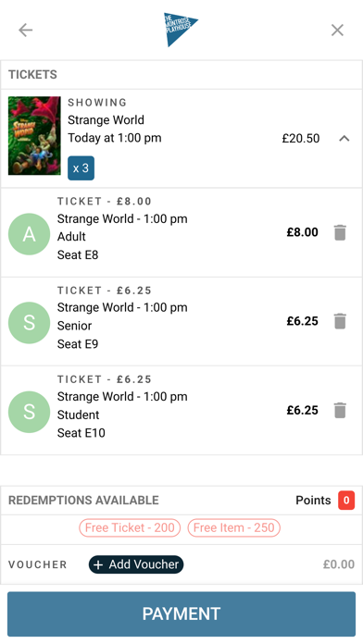The height and width of the screenshot is (644, 363).
Task: Redeem Free Item - 250 points
Action: coord(234,527)
